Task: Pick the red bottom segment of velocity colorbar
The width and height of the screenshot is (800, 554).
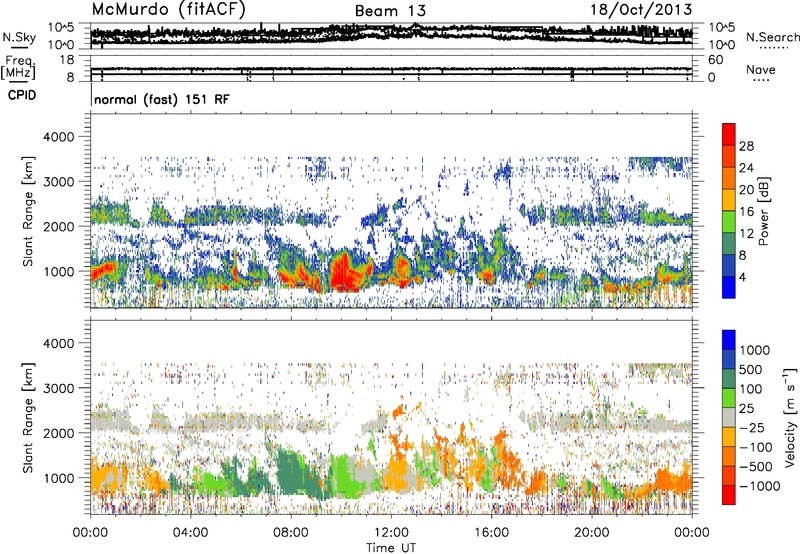Action: point(729,495)
